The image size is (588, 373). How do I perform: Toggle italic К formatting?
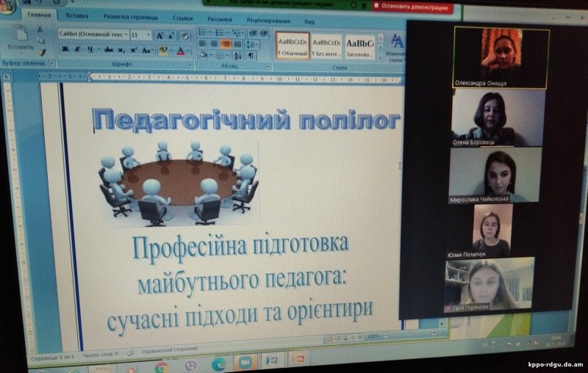(x=77, y=49)
